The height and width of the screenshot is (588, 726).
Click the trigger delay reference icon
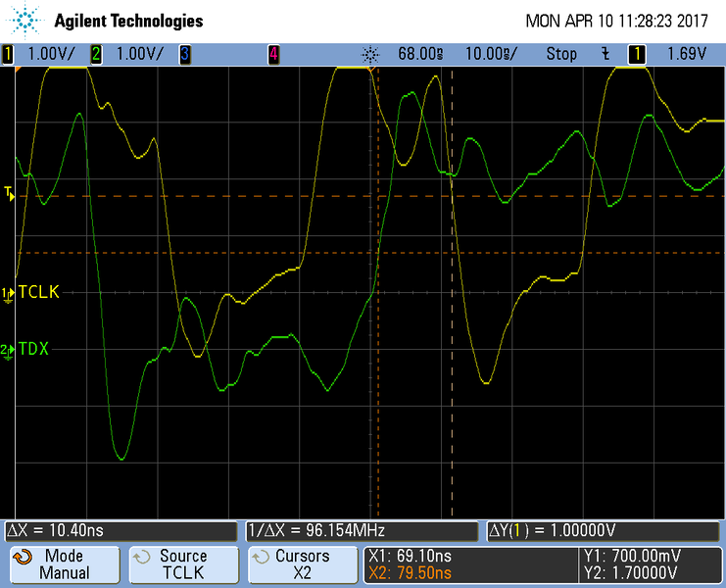point(370,55)
